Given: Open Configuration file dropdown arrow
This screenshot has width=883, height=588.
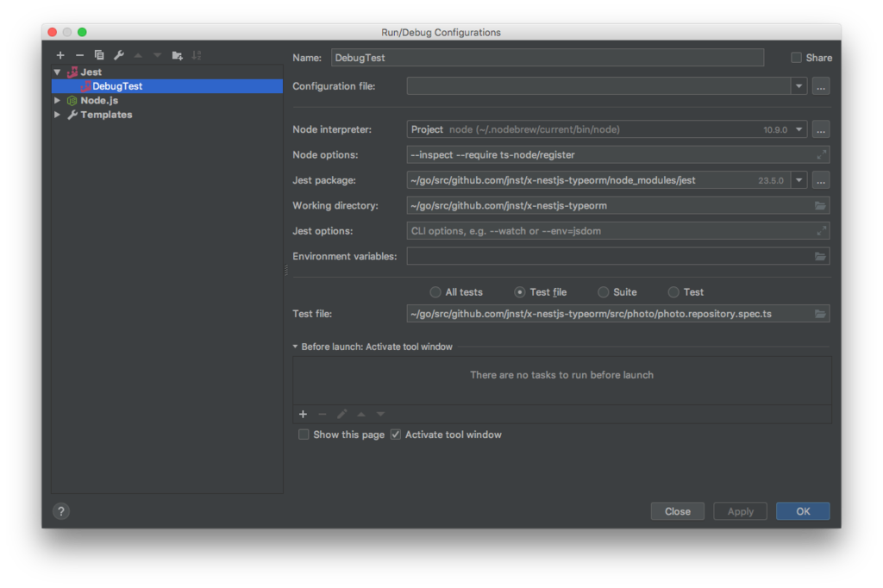Looking at the screenshot, I should pyautogui.click(x=798, y=86).
